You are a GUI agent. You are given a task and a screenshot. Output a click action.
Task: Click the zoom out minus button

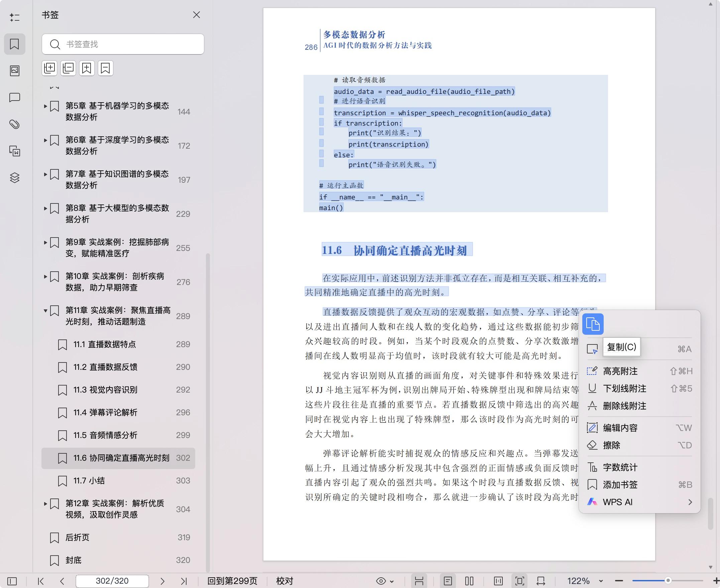click(x=619, y=581)
